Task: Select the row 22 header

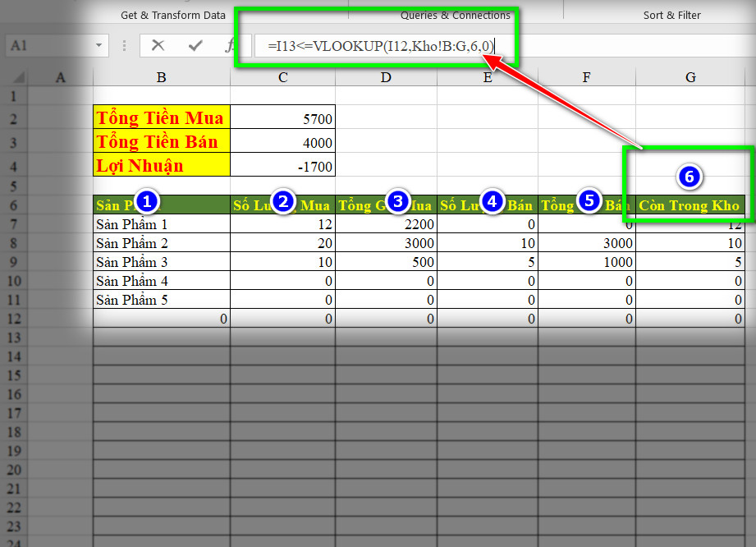Action: [13, 508]
